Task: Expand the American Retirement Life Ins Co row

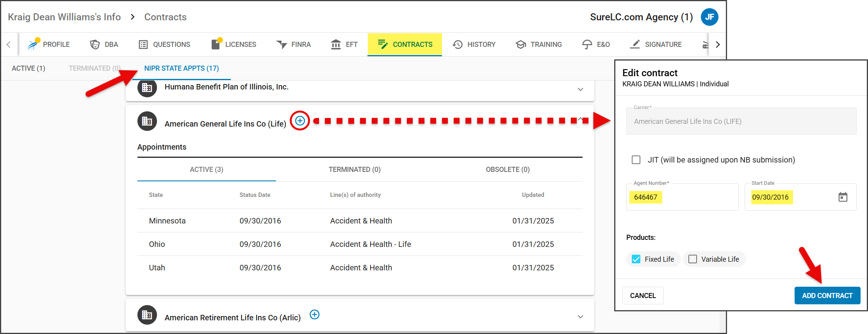Action: (x=581, y=317)
